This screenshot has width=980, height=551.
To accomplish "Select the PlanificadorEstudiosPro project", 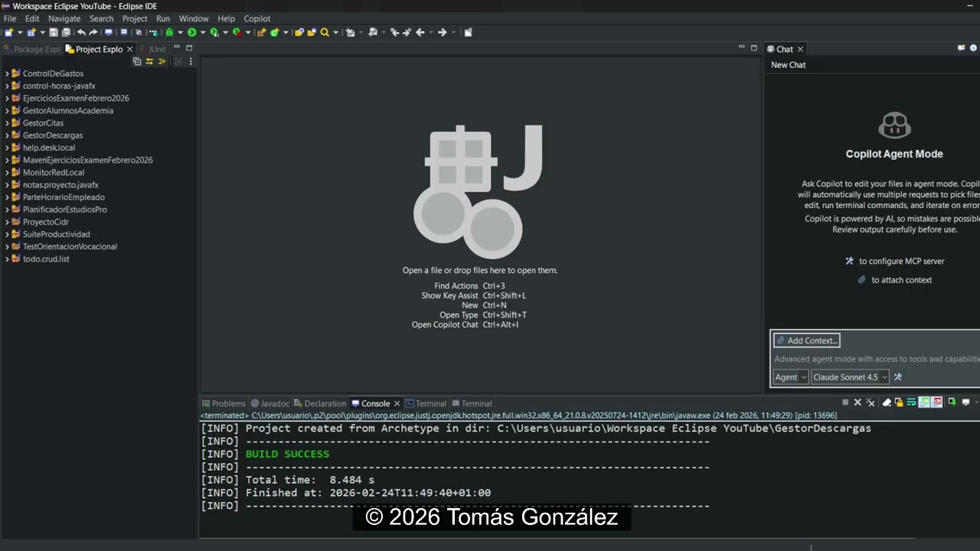I will click(65, 210).
